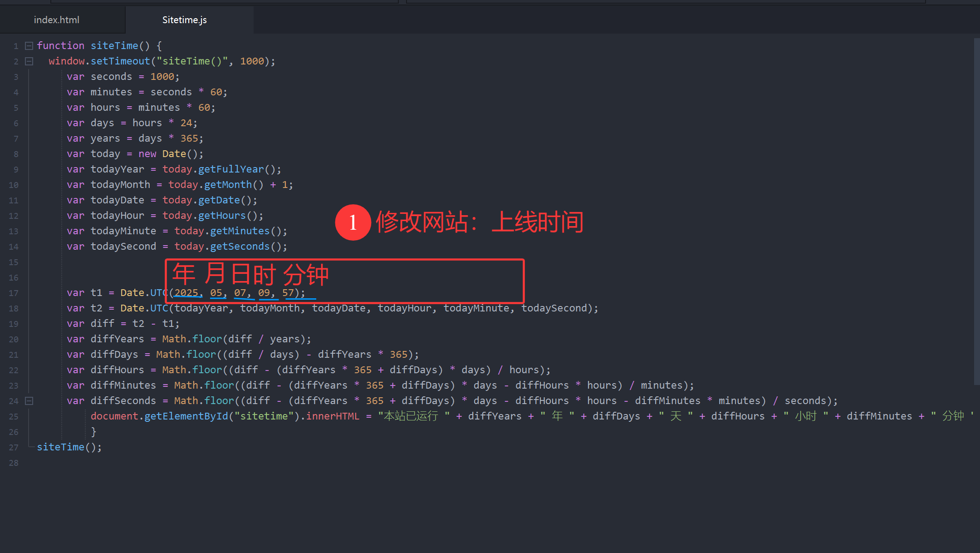
Task: Click the diffMinutes variable name on line 23
Action: (x=123, y=385)
